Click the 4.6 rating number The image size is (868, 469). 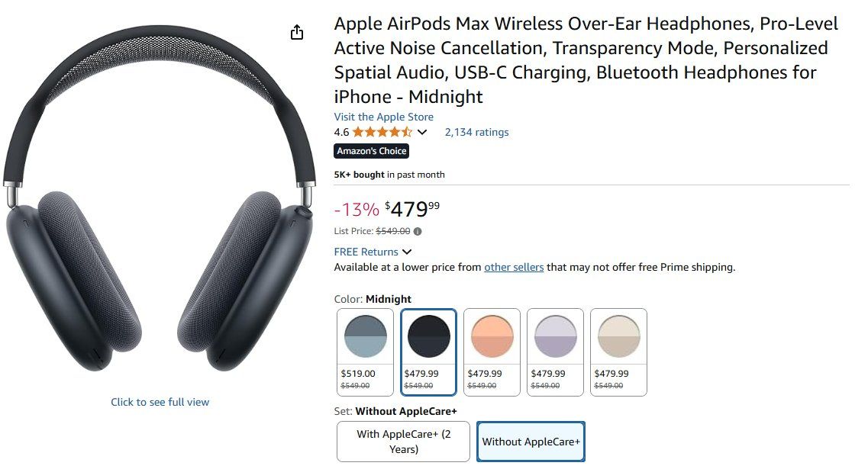coord(341,132)
